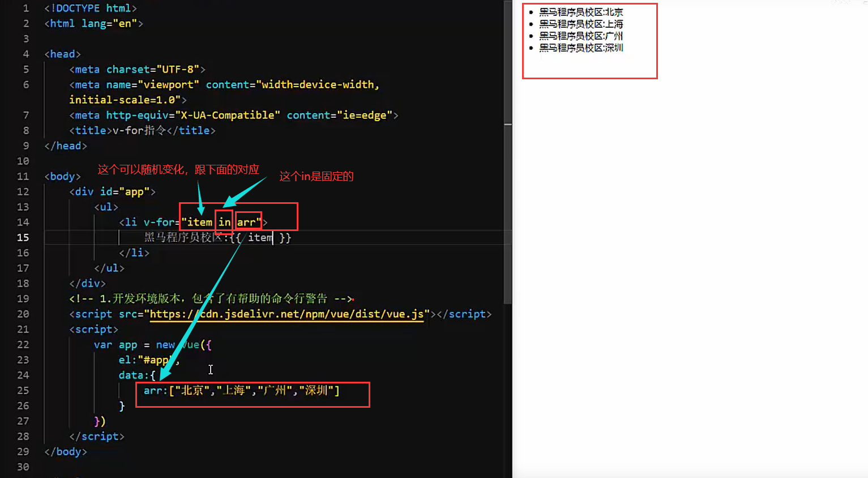Click the charset UTF-8 meta tag
The image size is (868, 478).
tap(136, 69)
